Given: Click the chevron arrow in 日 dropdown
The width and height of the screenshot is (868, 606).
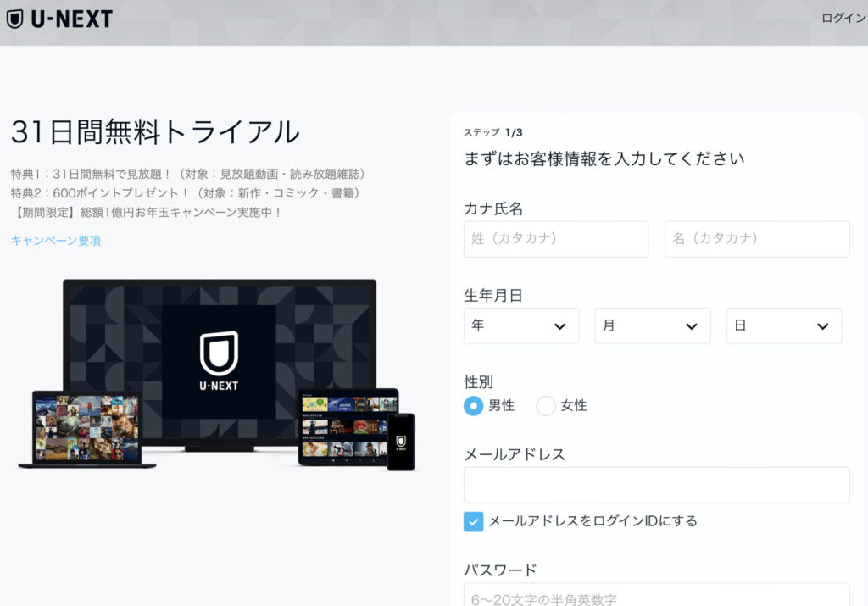Looking at the screenshot, I should pyautogui.click(x=821, y=326).
